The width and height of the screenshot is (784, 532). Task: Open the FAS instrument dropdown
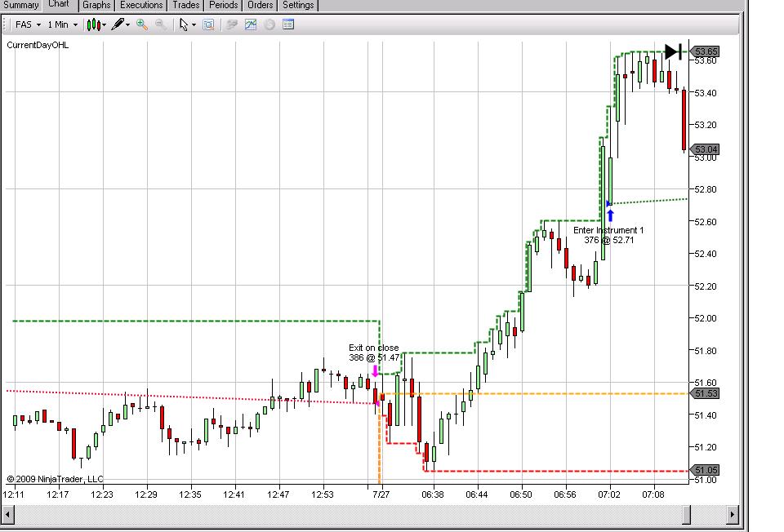point(28,24)
